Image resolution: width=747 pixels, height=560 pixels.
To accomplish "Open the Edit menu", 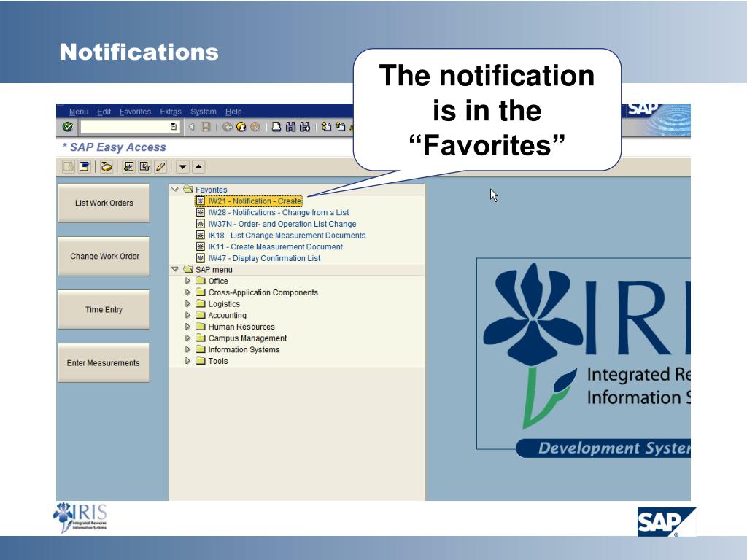I will (x=104, y=112).
